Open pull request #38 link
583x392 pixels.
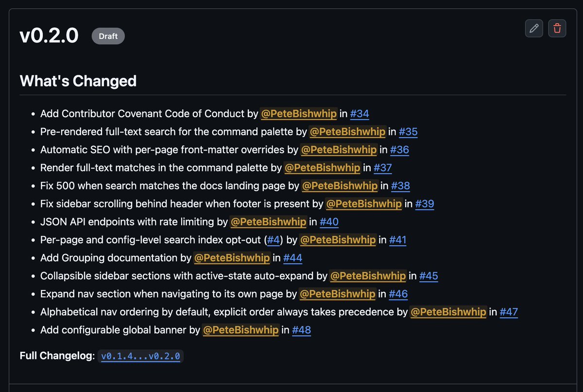coord(401,186)
